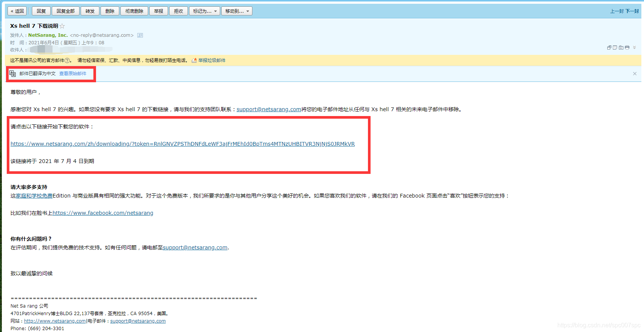Open sender contact card icon
This screenshot has width=644, height=332.
(x=140, y=35)
